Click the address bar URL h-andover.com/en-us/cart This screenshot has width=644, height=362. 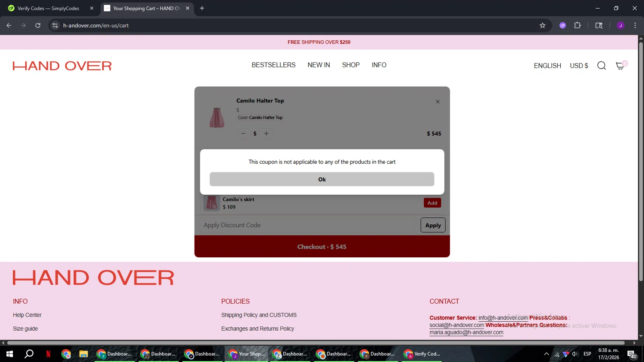(96, 25)
